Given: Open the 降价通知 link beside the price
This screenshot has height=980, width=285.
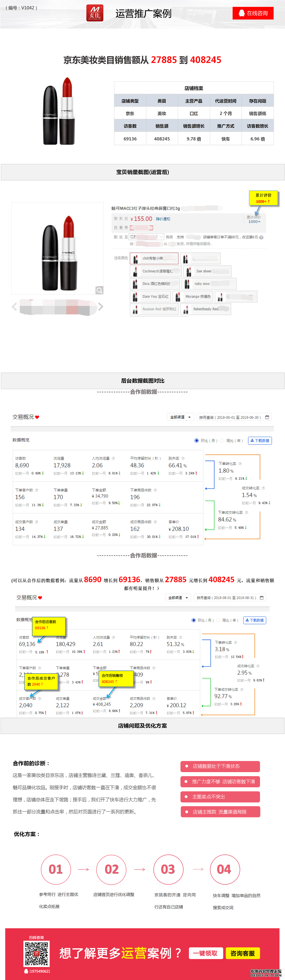Looking at the screenshot, I should 163,219.
